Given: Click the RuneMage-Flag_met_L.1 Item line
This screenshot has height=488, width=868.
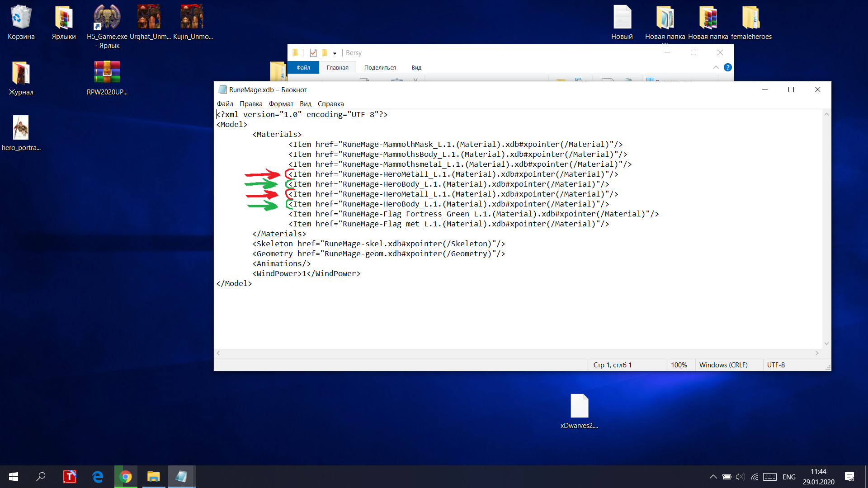Looking at the screenshot, I should 449,224.
